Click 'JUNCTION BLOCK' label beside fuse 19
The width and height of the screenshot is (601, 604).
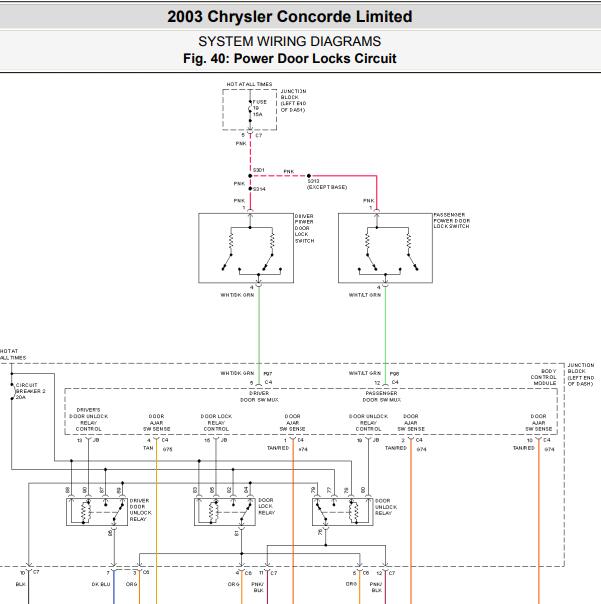pyautogui.click(x=293, y=101)
